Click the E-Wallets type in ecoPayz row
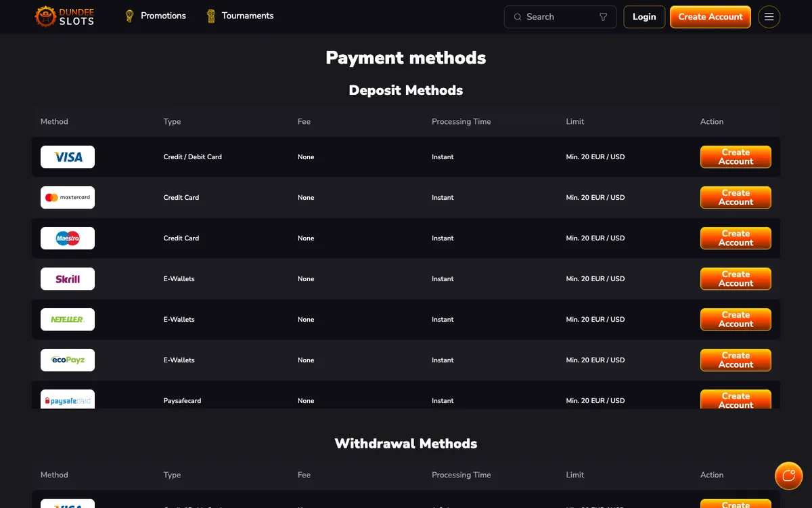The width and height of the screenshot is (812, 508). (x=179, y=360)
